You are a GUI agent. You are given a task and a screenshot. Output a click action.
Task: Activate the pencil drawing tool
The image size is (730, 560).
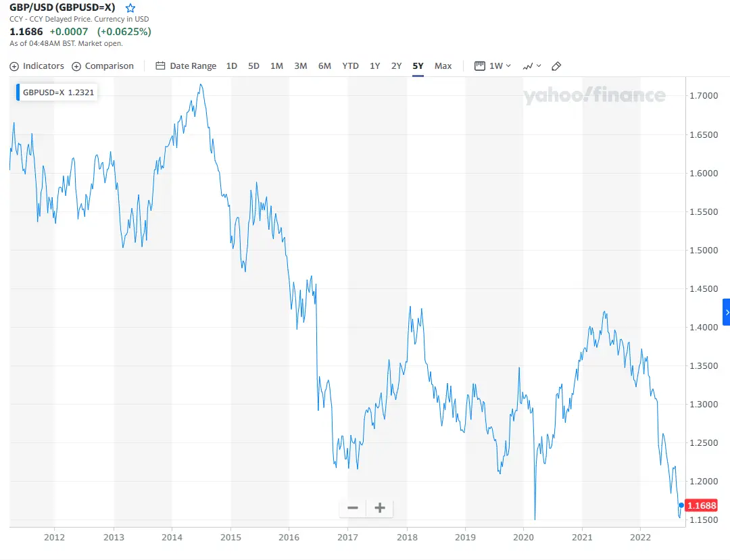pyautogui.click(x=556, y=66)
